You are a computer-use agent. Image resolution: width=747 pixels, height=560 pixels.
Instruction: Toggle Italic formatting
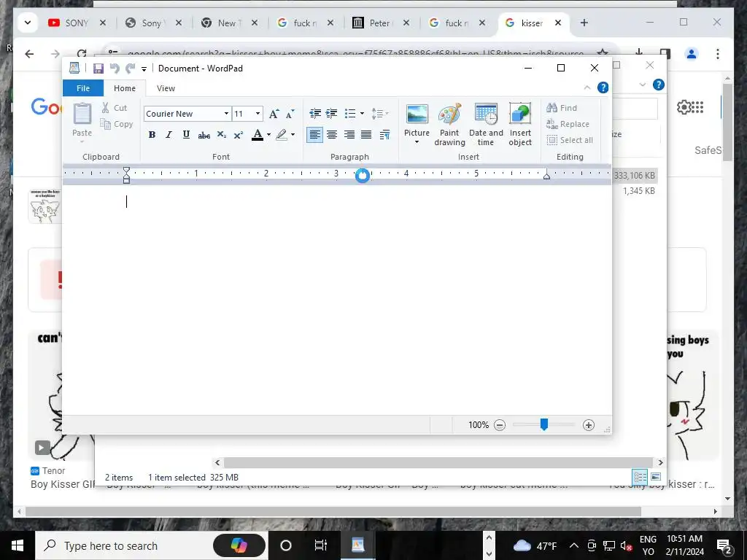(x=169, y=135)
